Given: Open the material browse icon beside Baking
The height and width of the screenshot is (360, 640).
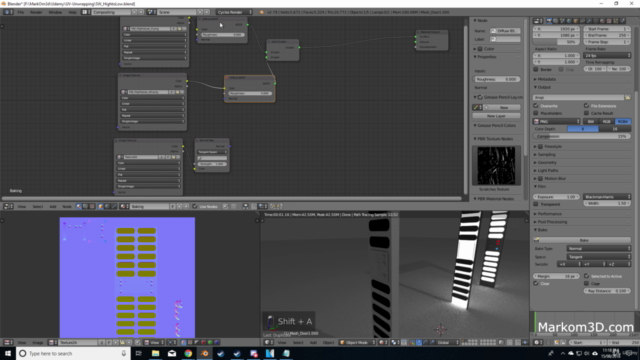Looking at the screenshot, I should click(124, 207).
